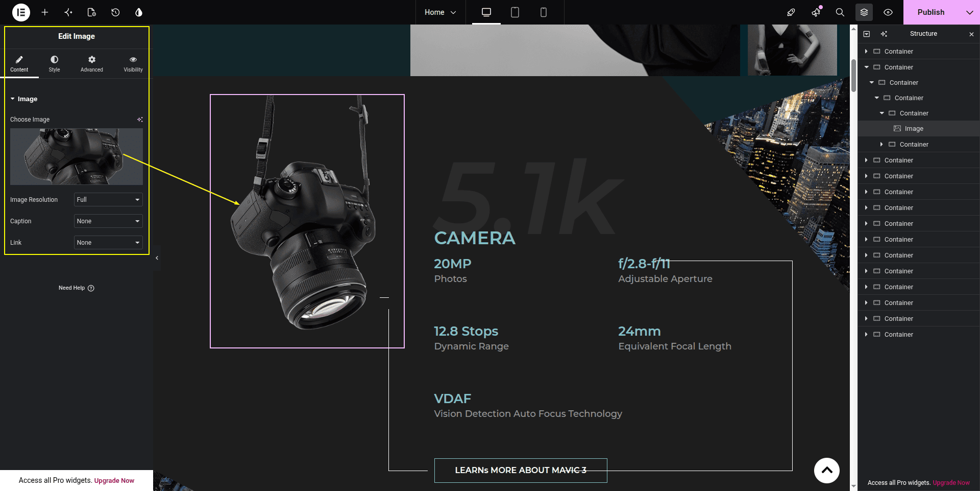Switch to tablet responsive view
Screen dimensions: 980x491
point(515,12)
